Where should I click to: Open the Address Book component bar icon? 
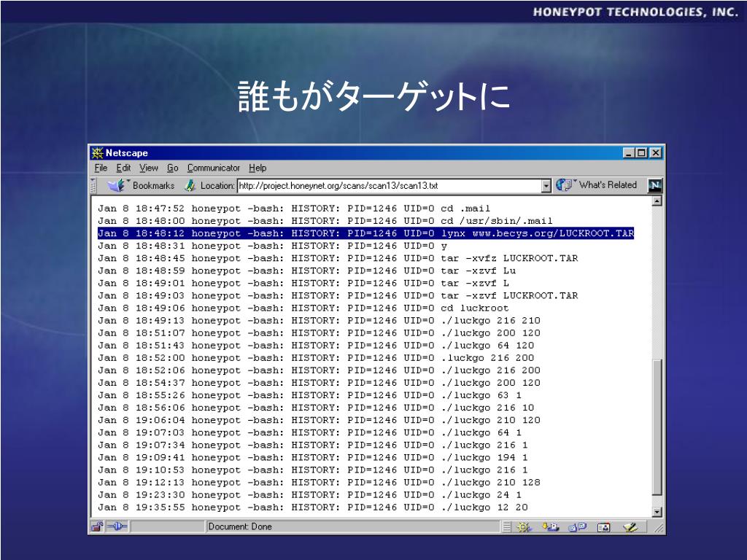(x=603, y=527)
